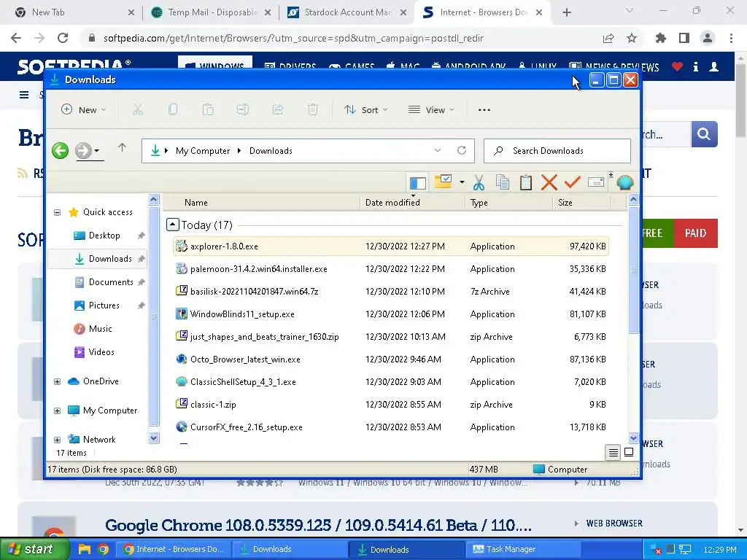Switch to large thumbnails view icon
Screen dimensions: 747x560
click(x=629, y=452)
